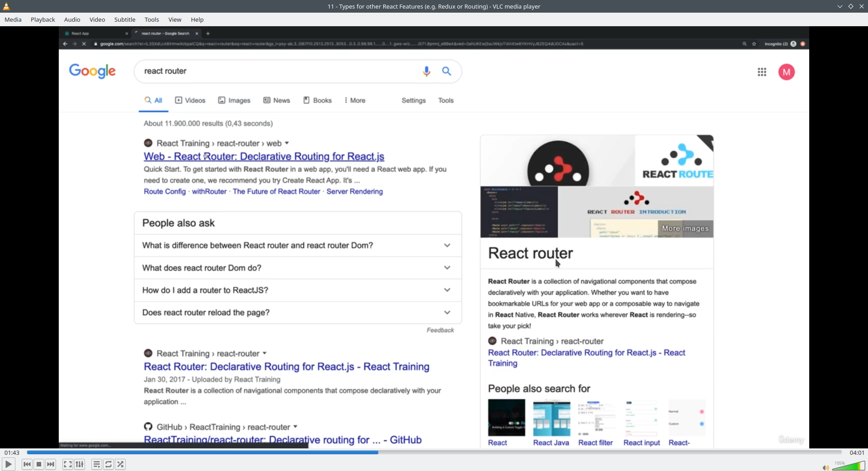Open the react-router › web result dropdown arrow
This screenshot has width=868, height=471.
tap(287, 143)
